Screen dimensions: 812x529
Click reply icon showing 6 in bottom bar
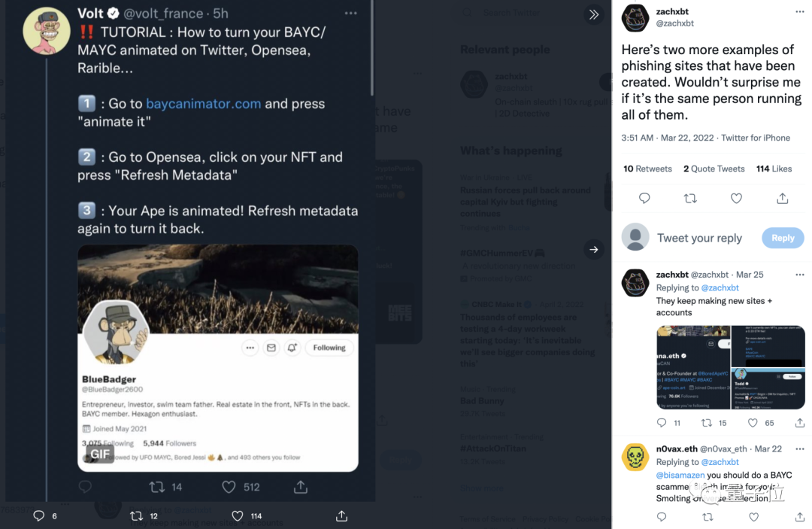pyautogui.click(x=39, y=515)
